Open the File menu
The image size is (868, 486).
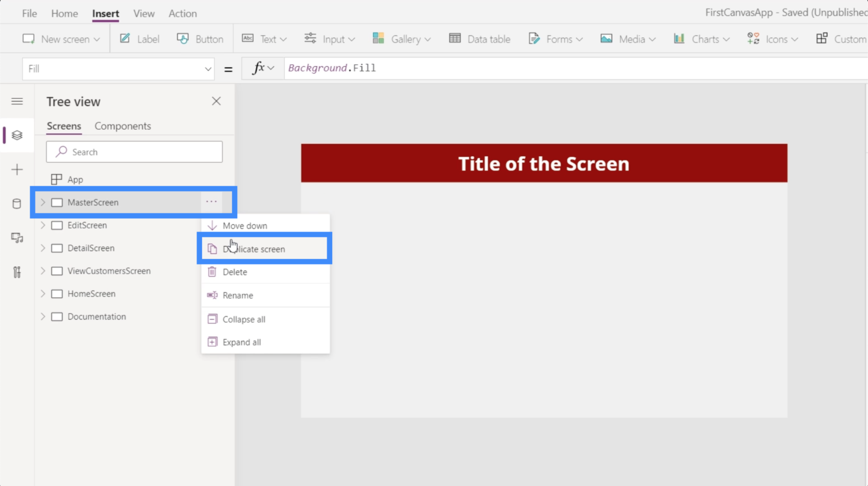pyautogui.click(x=29, y=13)
